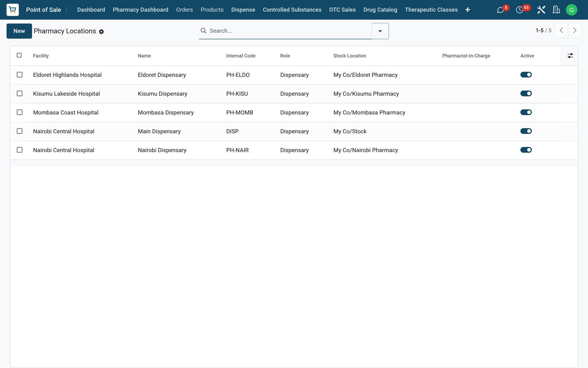The image size is (588, 368).
Task: Expand the search filter dropdown arrow
Action: [380, 31]
